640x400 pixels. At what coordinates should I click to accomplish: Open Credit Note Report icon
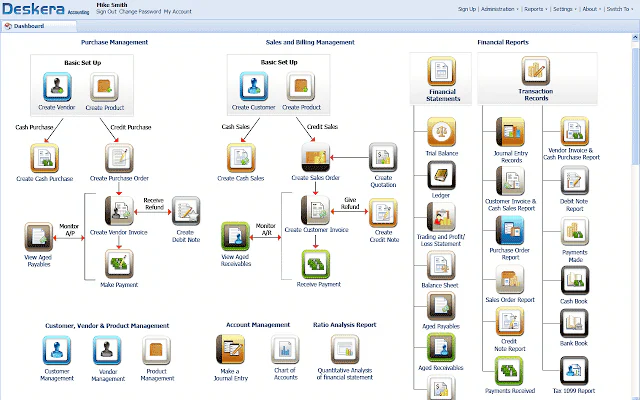(x=510, y=322)
